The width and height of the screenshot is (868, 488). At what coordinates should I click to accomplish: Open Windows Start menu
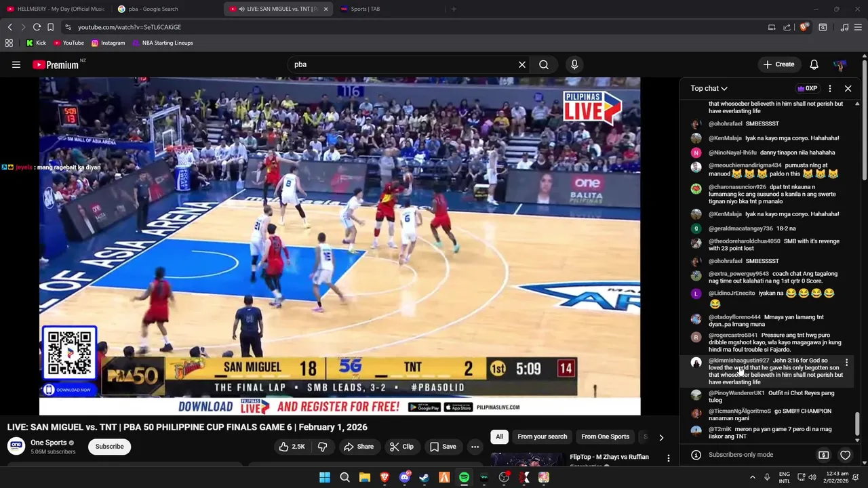[325, 477]
